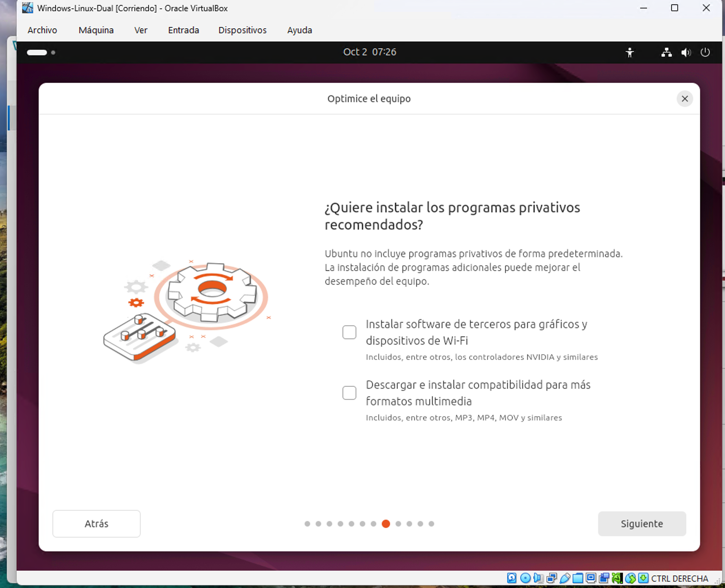Click the display monitor icon in VirtualBox status bar

click(591, 578)
